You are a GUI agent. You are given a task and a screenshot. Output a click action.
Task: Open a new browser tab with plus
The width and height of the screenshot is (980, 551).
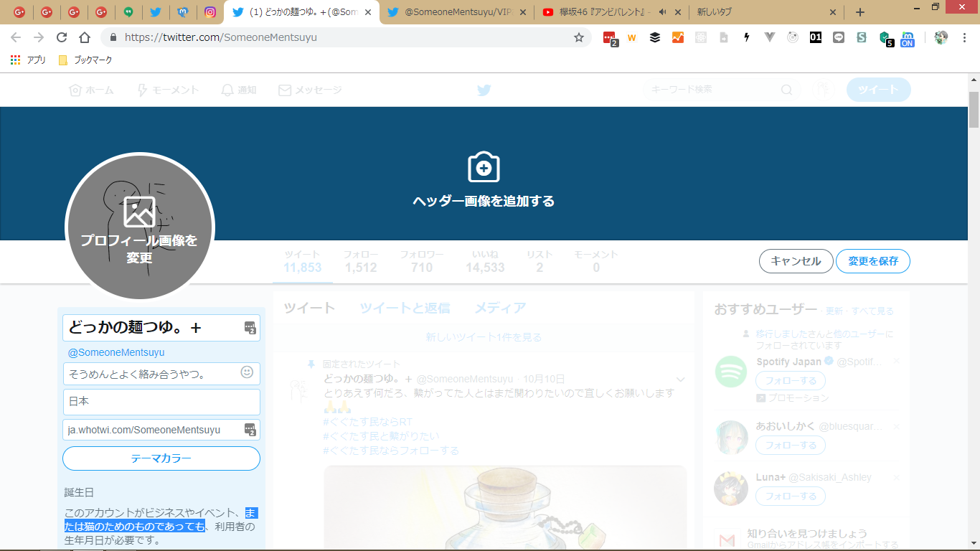click(860, 12)
